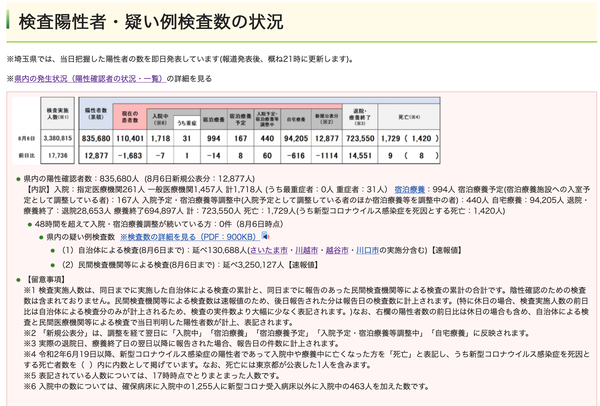Viewport: 600px width, 406px height.
Task: Click the 835,680 cumulative positives cell
Action: click(96, 139)
